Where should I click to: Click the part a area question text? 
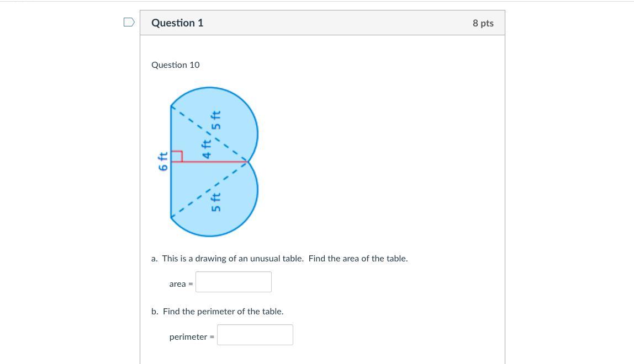coord(279,258)
